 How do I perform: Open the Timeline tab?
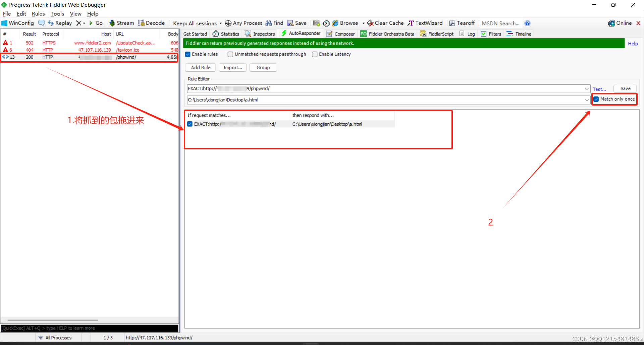click(519, 34)
